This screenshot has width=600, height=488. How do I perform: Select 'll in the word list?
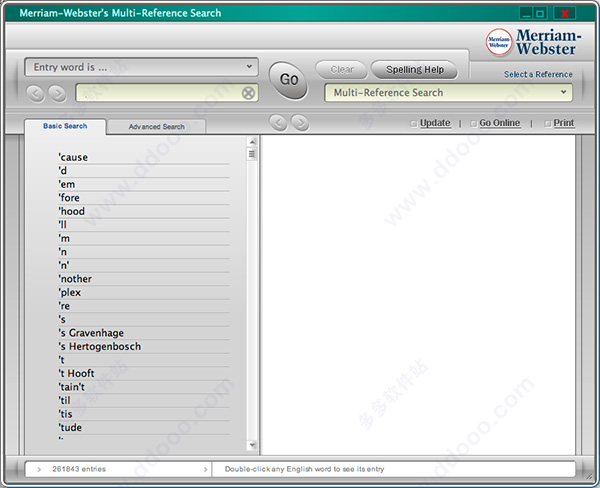pyautogui.click(x=143, y=225)
